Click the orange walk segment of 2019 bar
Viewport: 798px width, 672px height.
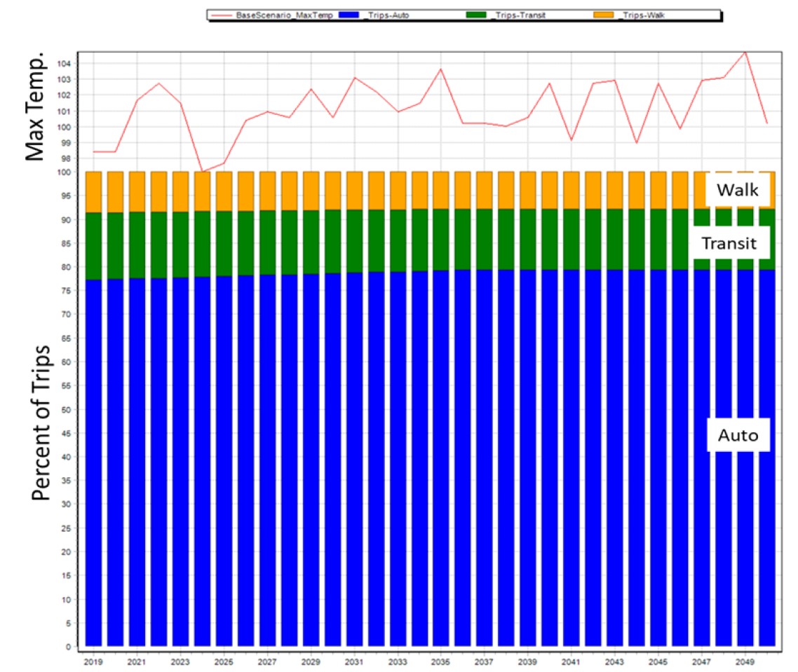[x=93, y=191]
